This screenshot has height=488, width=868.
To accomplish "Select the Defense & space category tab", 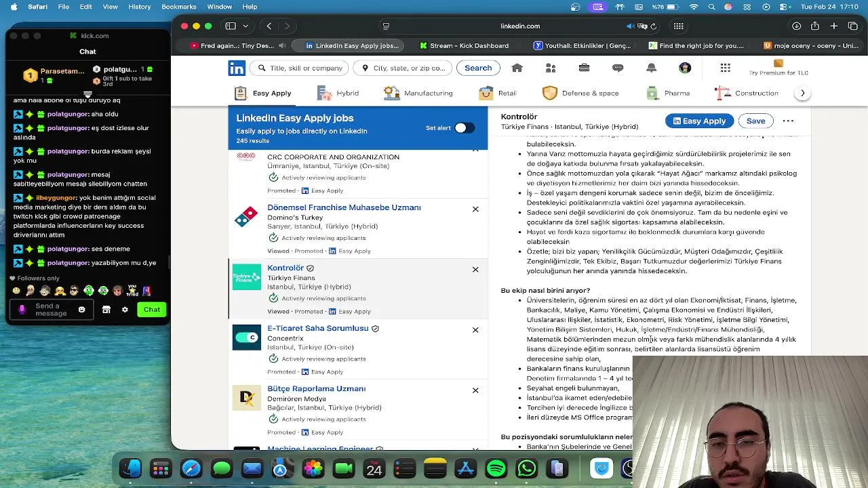I will (x=580, y=93).
